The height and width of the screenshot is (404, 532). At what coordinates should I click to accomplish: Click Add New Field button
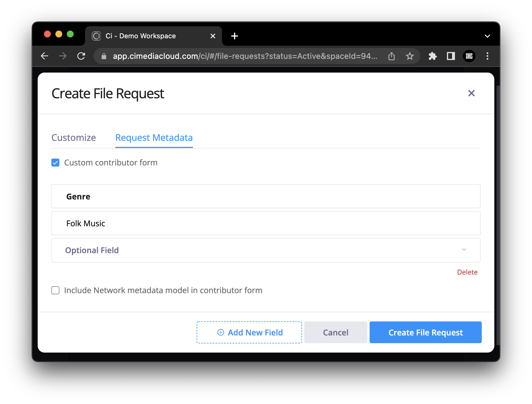click(x=249, y=332)
